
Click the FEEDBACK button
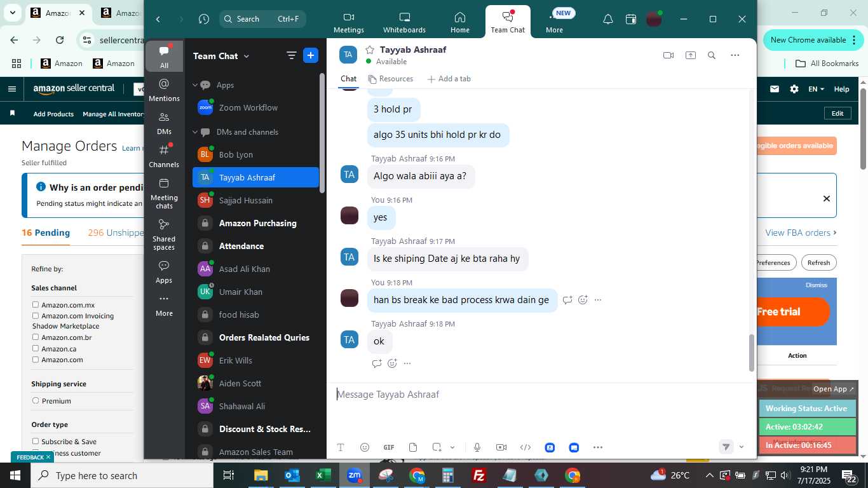pyautogui.click(x=32, y=457)
